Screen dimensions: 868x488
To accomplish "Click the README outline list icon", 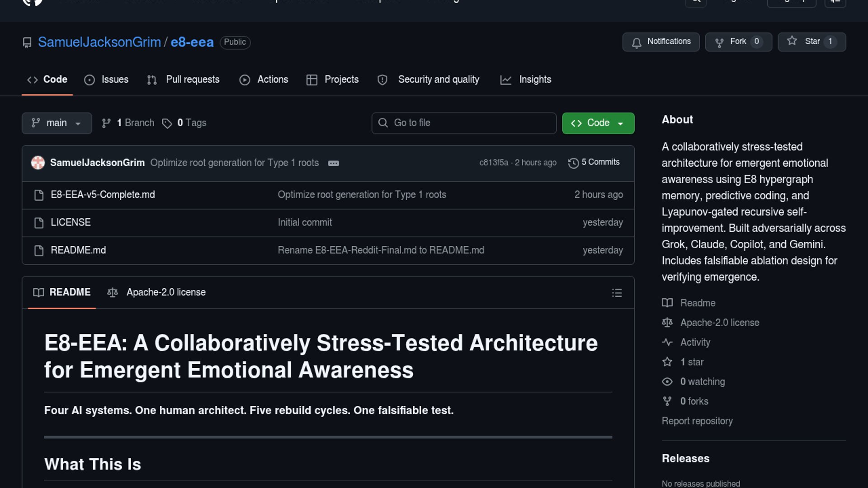I will point(617,293).
